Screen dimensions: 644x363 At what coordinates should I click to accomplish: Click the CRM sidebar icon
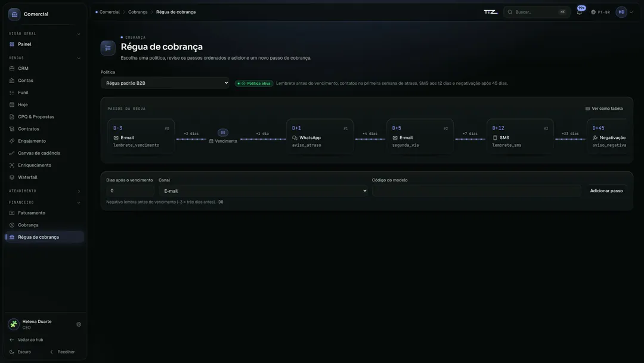coord(12,68)
